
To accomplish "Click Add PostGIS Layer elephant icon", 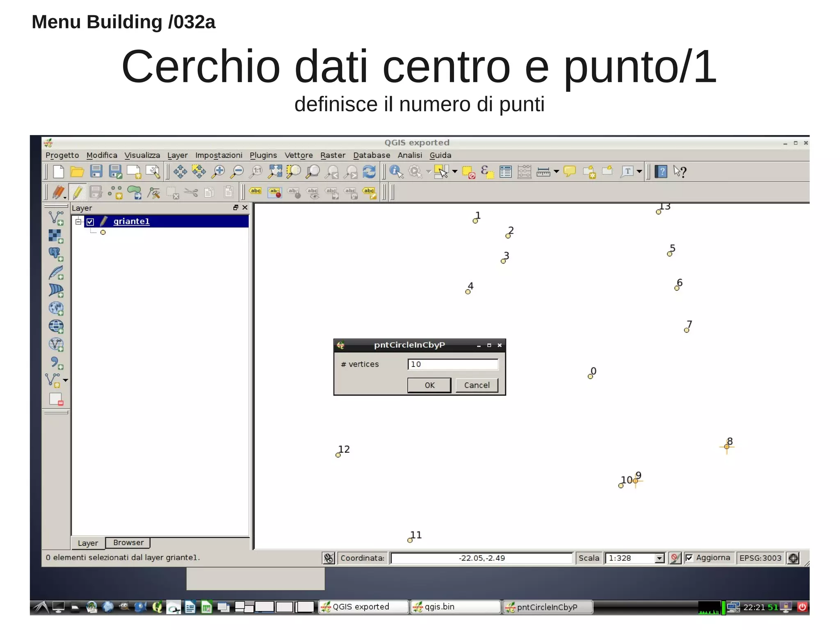I will [56, 254].
